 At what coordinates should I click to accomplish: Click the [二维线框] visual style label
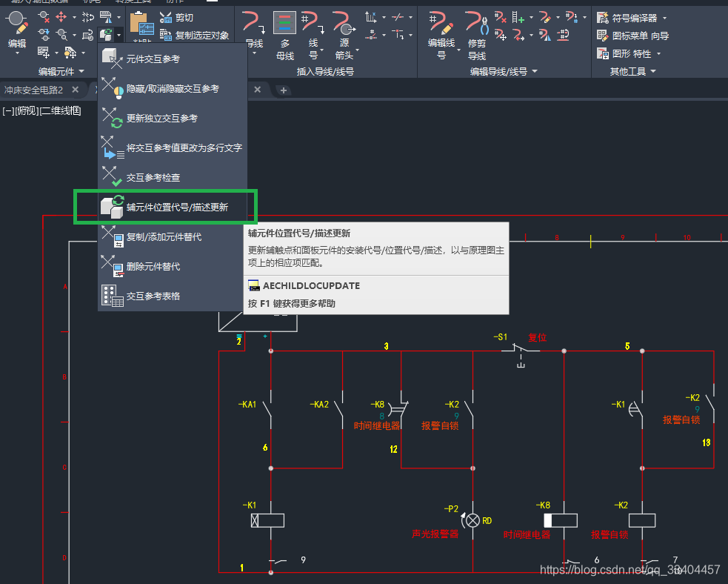61,111
